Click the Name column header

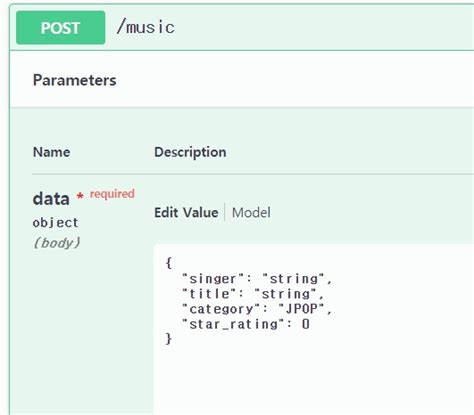[52, 152]
